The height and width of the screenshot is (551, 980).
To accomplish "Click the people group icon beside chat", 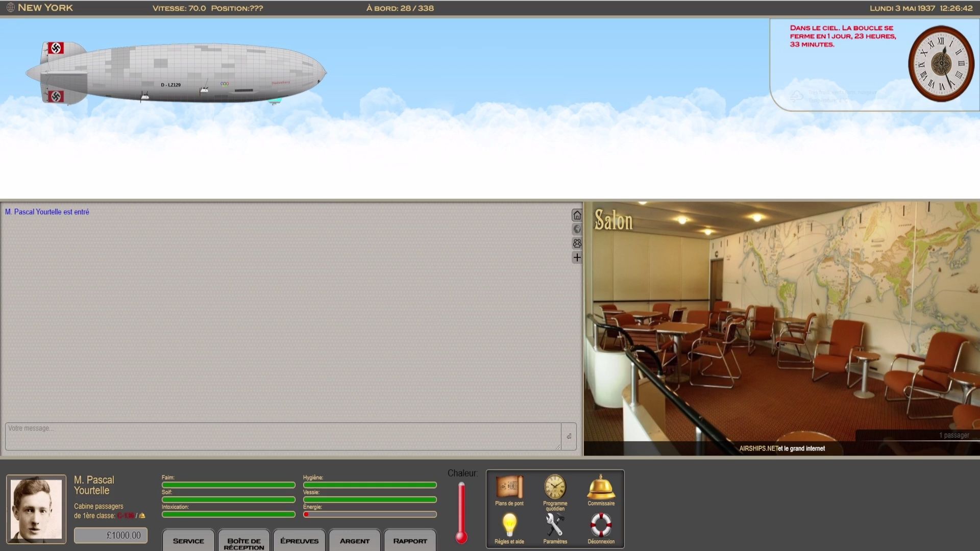I will pyautogui.click(x=577, y=243).
